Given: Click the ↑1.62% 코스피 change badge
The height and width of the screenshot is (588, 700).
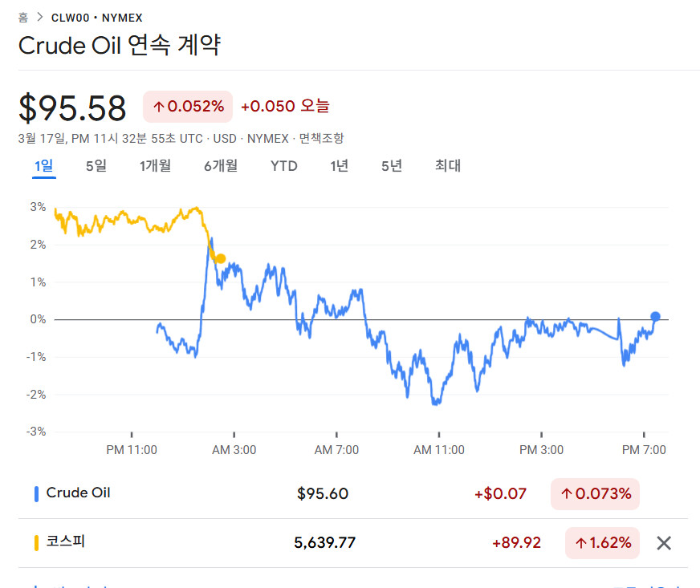Looking at the screenshot, I should [602, 543].
